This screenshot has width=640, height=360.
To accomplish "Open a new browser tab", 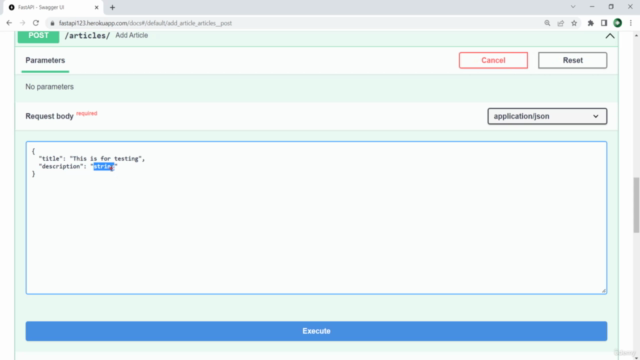I will (x=112, y=7).
